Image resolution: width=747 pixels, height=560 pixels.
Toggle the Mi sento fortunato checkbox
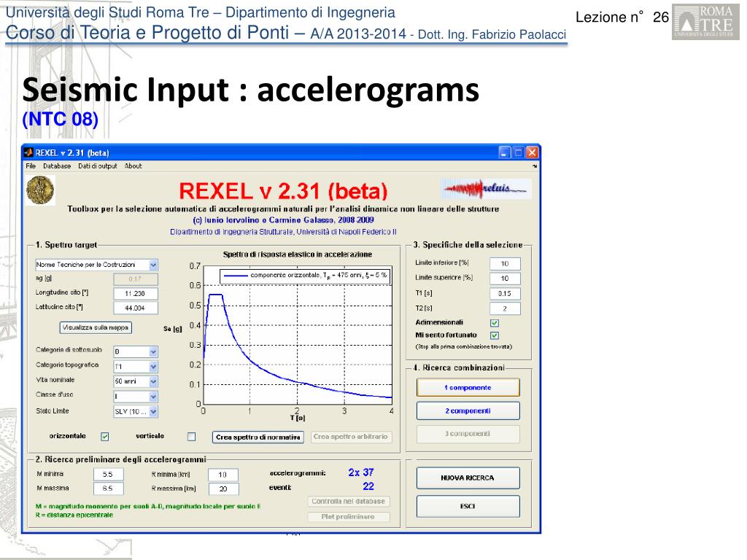pos(495,335)
